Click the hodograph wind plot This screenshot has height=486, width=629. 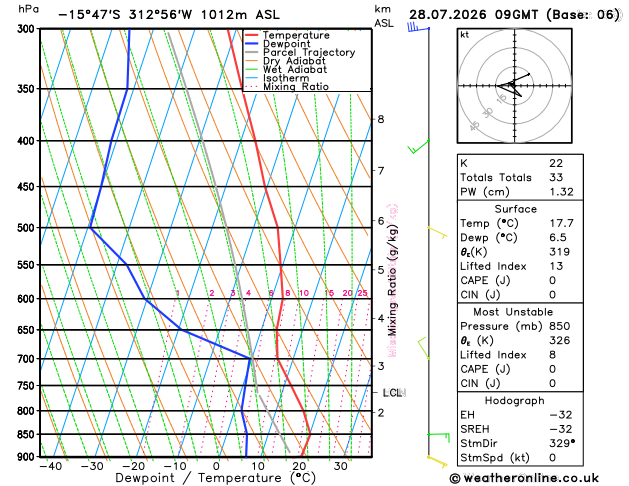pyautogui.click(x=514, y=85)
